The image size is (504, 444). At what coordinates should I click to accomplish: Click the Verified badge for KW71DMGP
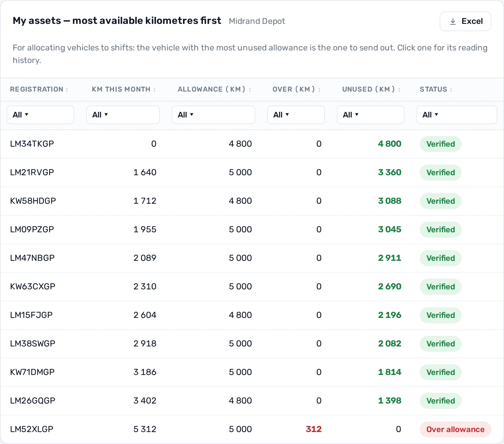[x=441, y=372]
